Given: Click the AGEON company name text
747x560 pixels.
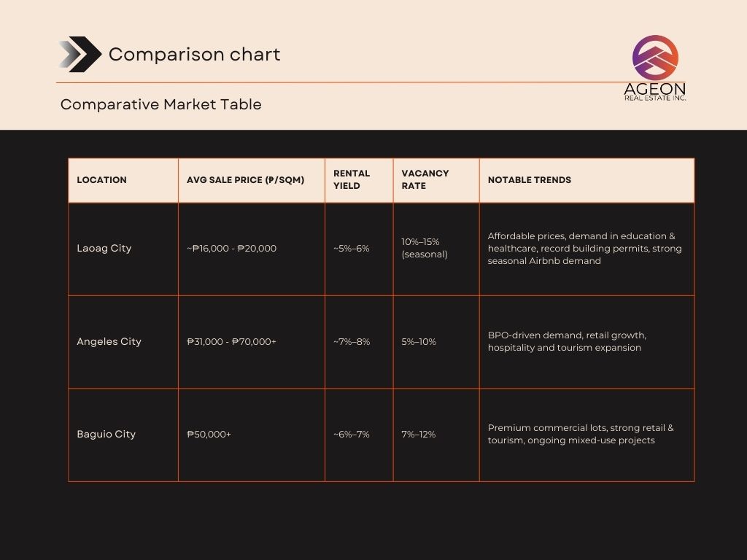Looking at the screenshot, I should tap(655, 87).
